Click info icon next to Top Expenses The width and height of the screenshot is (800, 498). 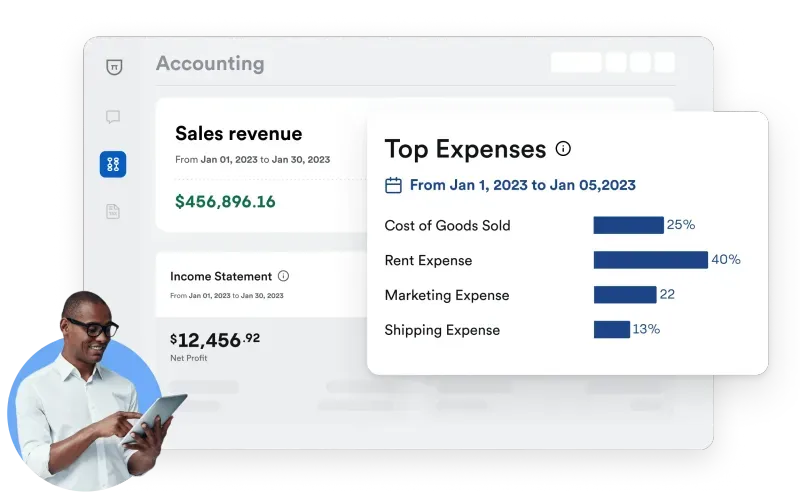click(563, 149)
